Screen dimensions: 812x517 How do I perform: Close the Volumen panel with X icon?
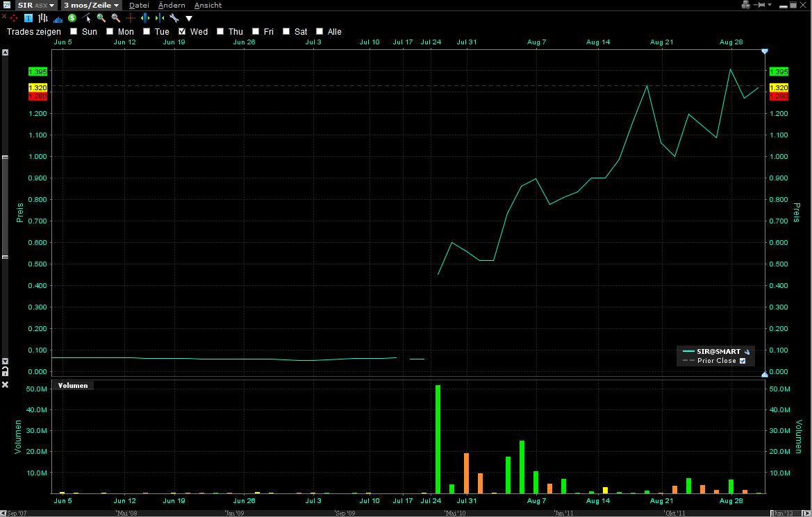5,384
